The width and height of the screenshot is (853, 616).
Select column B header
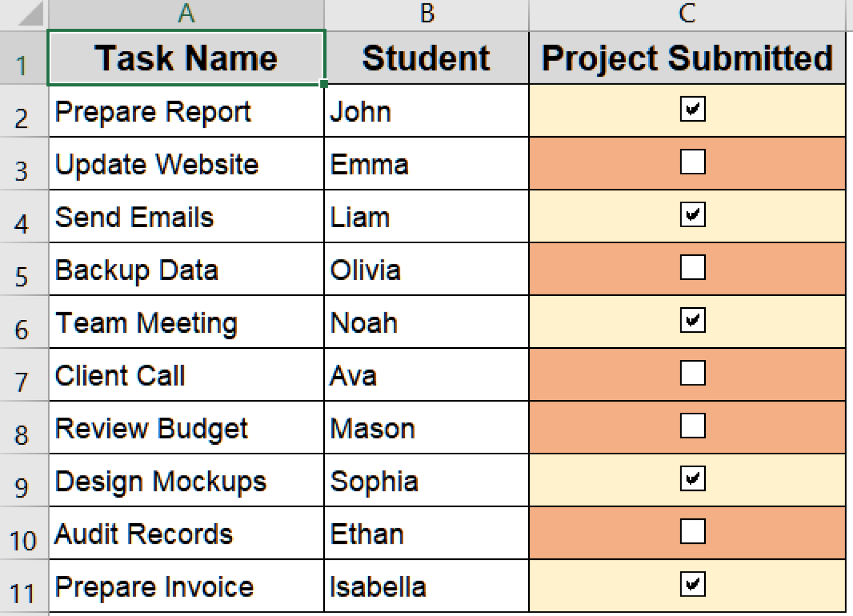(x=426, y=13)
